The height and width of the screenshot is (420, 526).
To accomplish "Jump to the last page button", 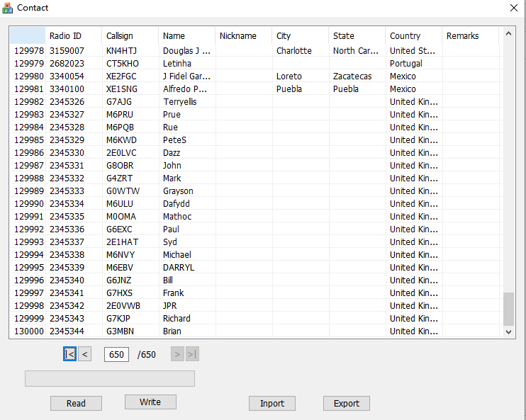I will (x=192, y=354).
